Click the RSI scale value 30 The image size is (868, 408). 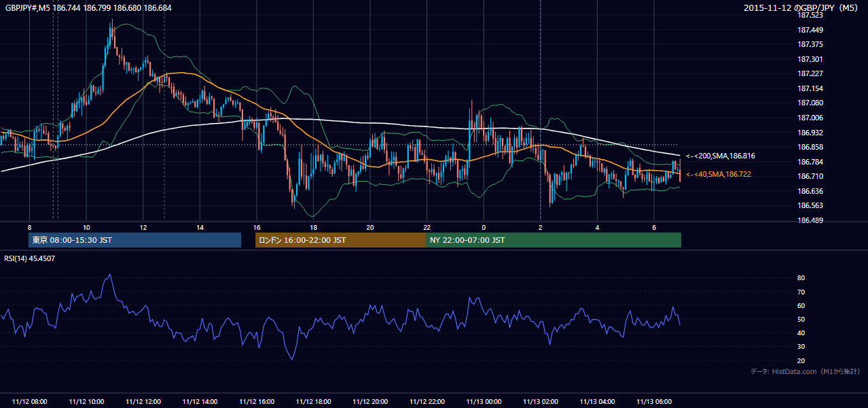[801, 347]
